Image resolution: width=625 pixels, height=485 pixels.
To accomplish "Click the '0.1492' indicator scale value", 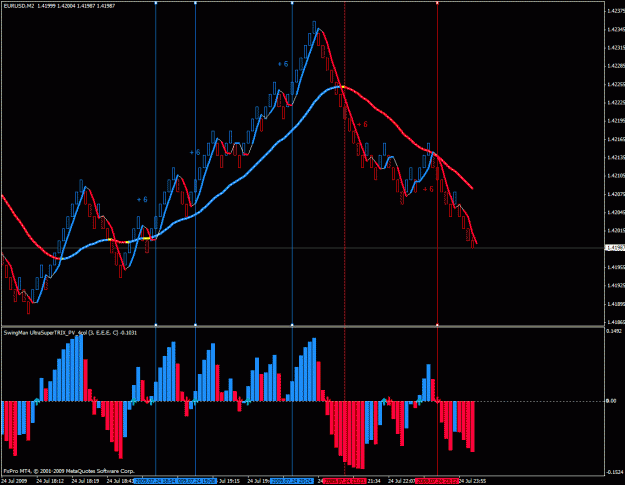I will tap(613, 331).
